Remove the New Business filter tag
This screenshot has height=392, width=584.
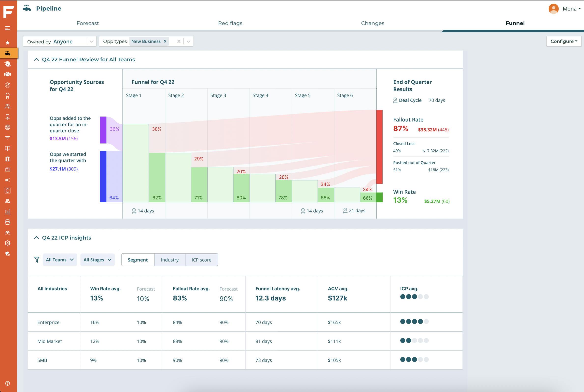[165, 41]
